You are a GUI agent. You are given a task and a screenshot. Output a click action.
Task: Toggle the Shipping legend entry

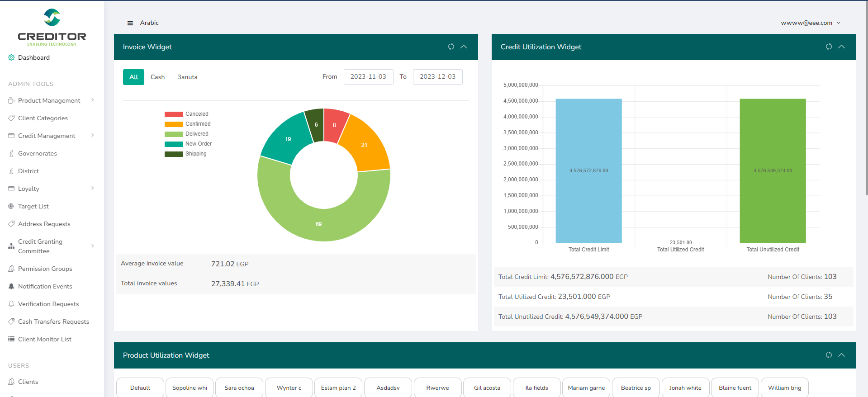coord(196,154)
